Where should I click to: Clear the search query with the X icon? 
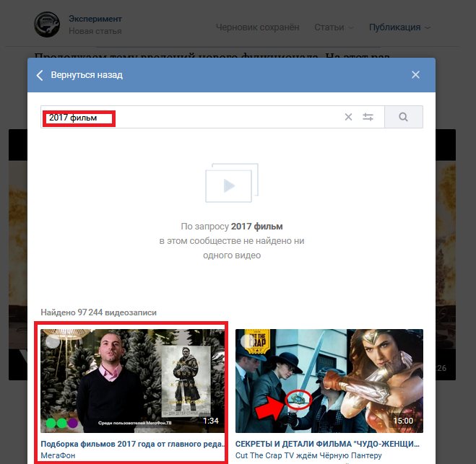coord(348,117)
